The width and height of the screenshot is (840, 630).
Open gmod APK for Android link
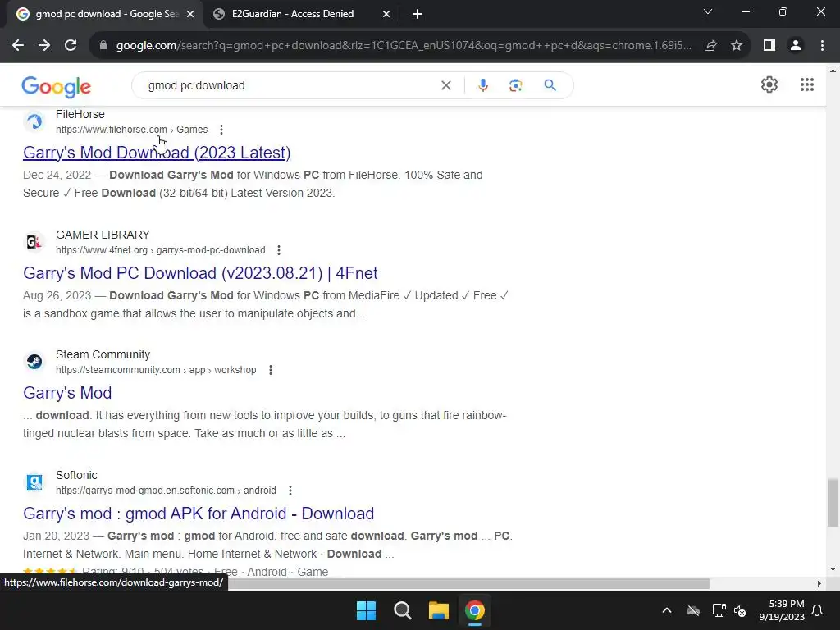click(199, 514)
